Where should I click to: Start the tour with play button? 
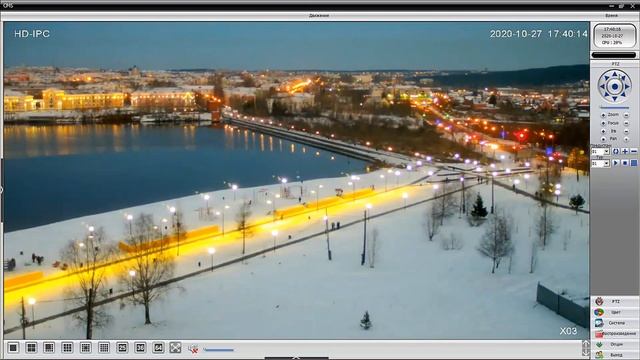click(x=616, y=163)
